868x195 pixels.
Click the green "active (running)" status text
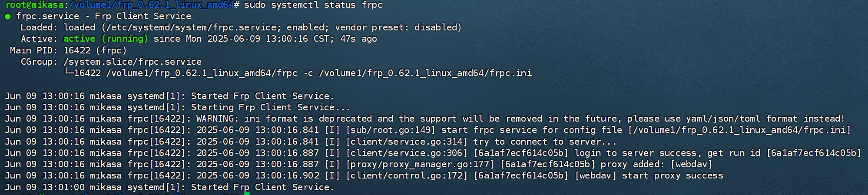coord(106,39)
